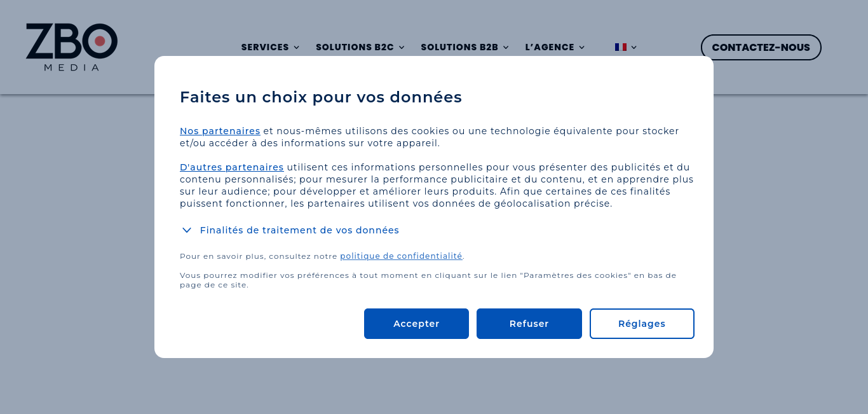Click the French flag language icon
Screen dimensions: 868x414
[x=621, y=47]
